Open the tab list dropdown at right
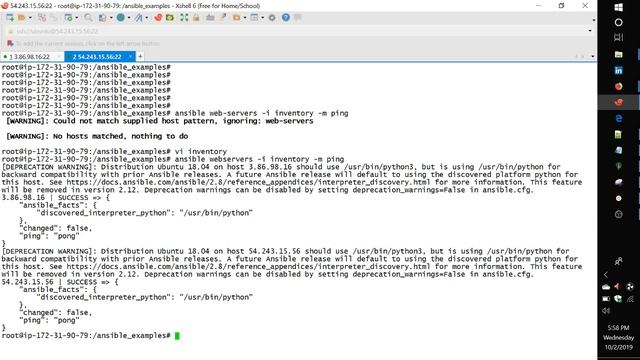Screen dimensions: 640x360 pos(593,56)
